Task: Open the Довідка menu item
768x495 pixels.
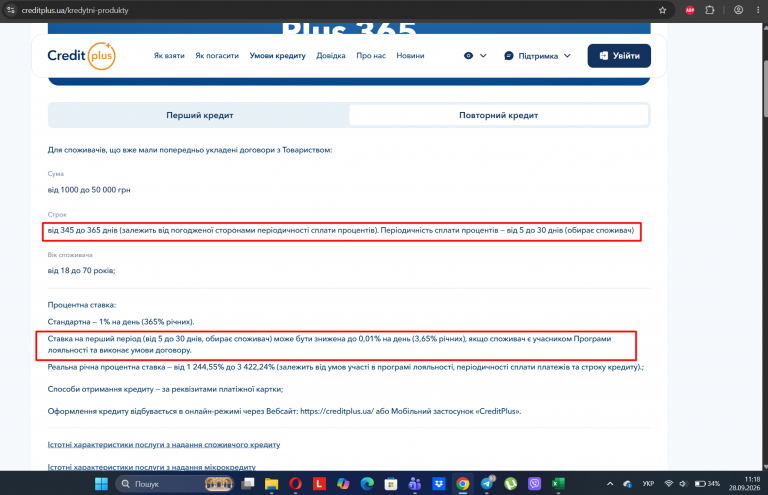Action: pyautogui.click(x=331, y=56)
